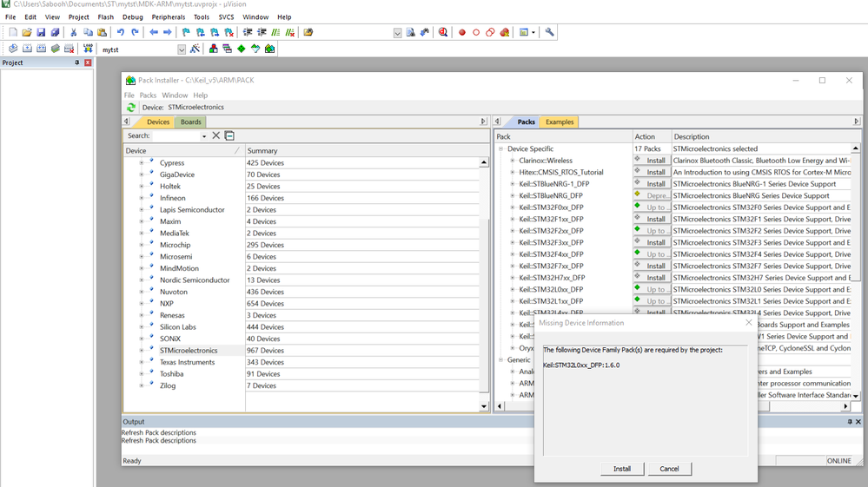Save all files with the toolbar icon

[55, 33]
